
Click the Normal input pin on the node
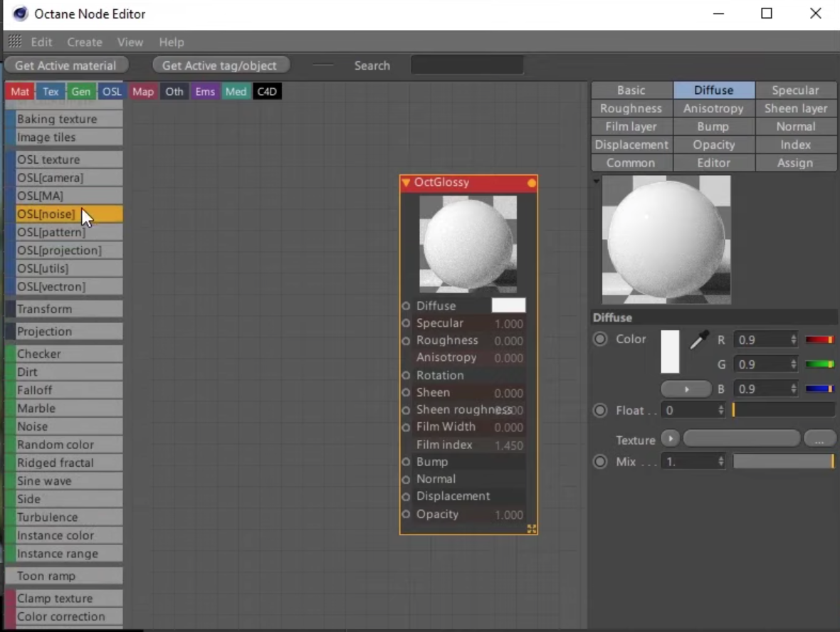coord(406,480)
